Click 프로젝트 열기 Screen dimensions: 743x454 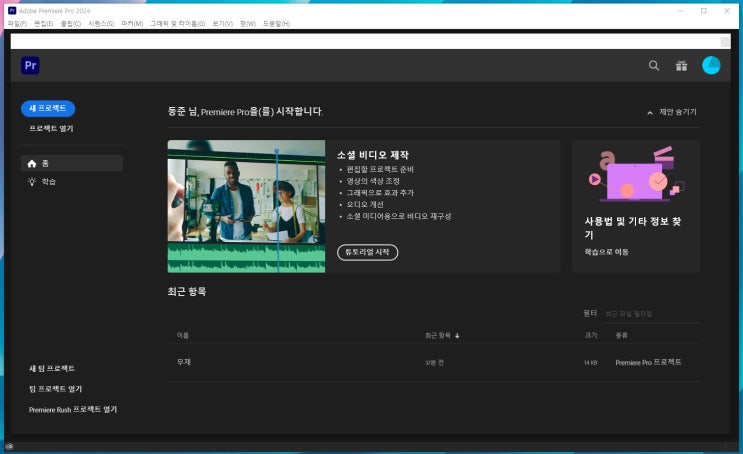51,128
